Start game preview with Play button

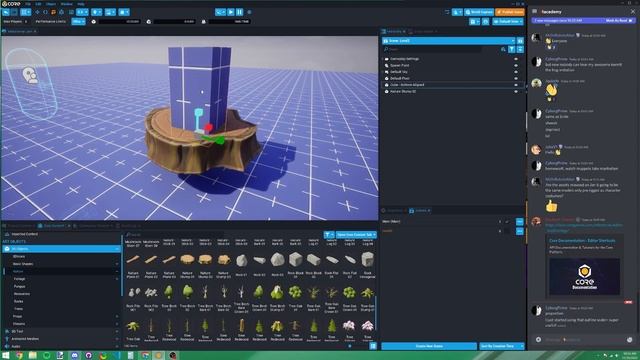click(x=231, y=12)
